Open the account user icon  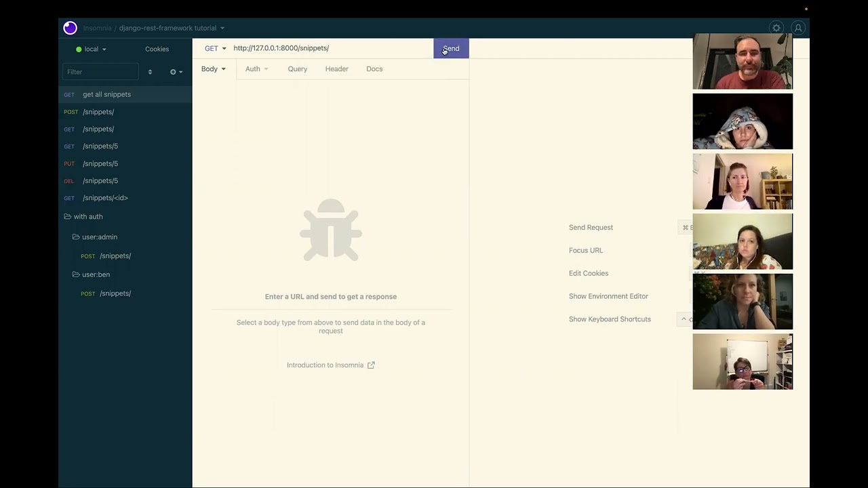point(798,28)
